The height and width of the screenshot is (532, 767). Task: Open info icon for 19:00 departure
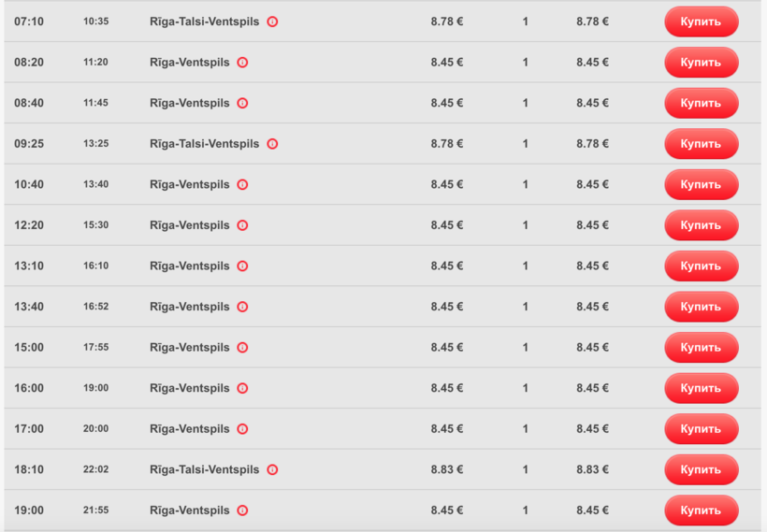point(242,510)
